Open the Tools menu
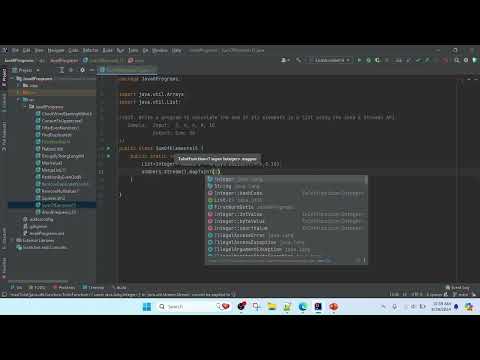The image size is (480, 360). (x=133, y=50)
